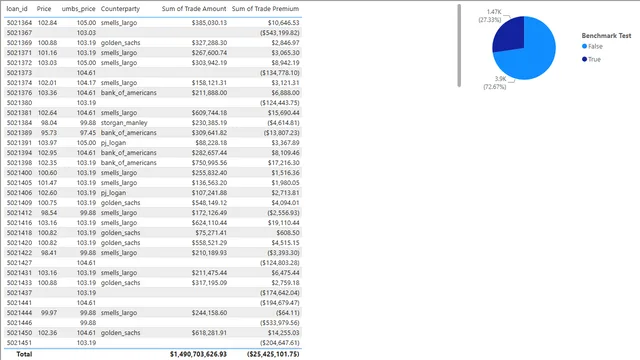Select premium $1,980.05 cell

(x=285, y=183)
